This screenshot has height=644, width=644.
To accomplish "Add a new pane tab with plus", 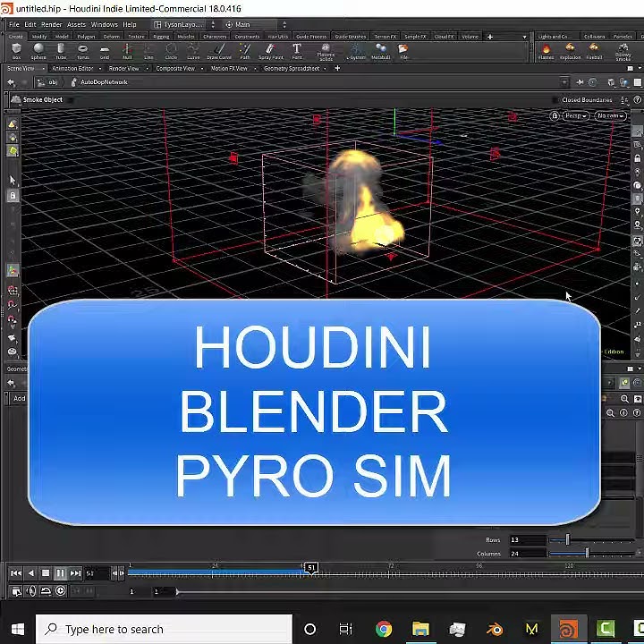I will (x=337, y=68).
